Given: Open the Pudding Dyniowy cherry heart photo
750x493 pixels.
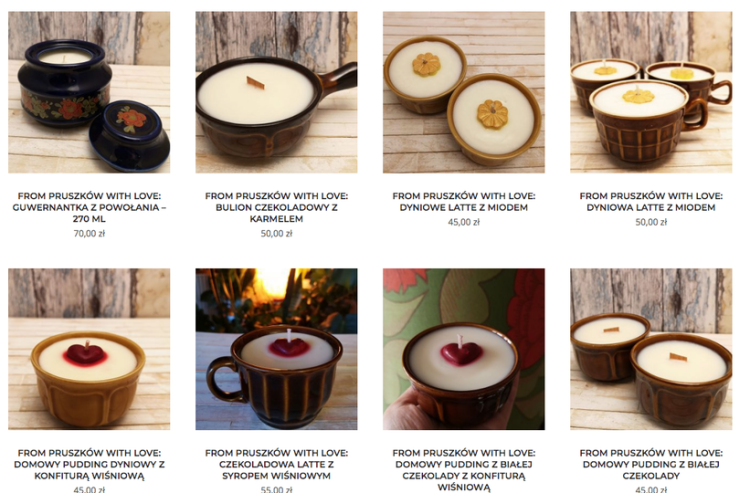Looking at the screenshot, I should click(89, 349).
